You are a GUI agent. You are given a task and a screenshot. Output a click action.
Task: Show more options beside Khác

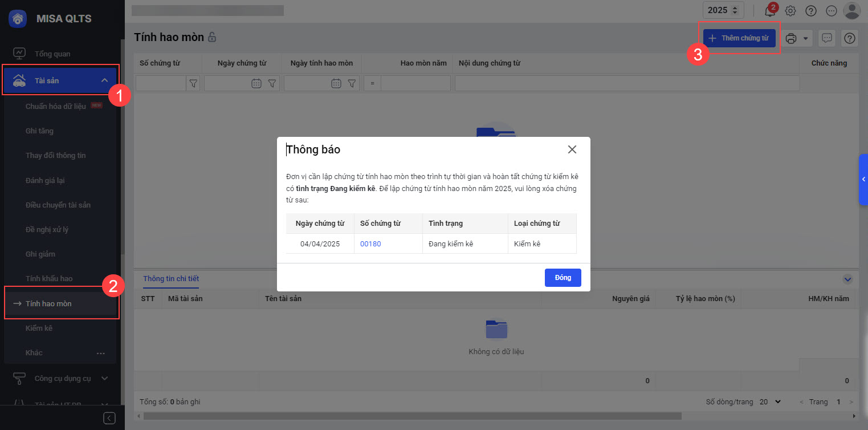click(101, 353)
